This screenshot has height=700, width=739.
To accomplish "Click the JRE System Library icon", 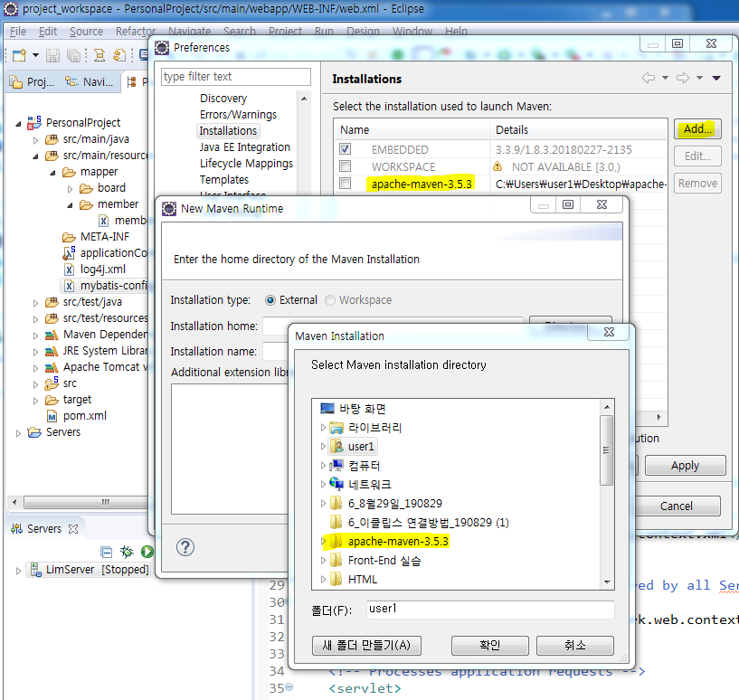I will [52, 351].
